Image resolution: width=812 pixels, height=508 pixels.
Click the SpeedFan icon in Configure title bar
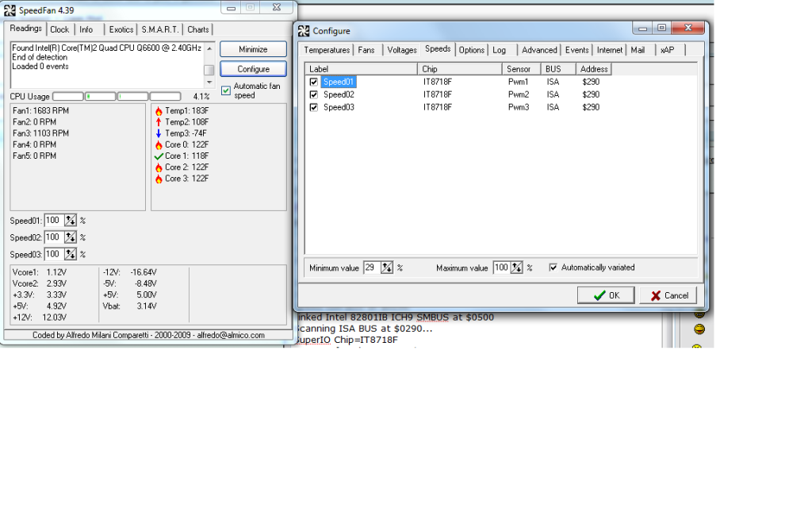pos(304,31)
